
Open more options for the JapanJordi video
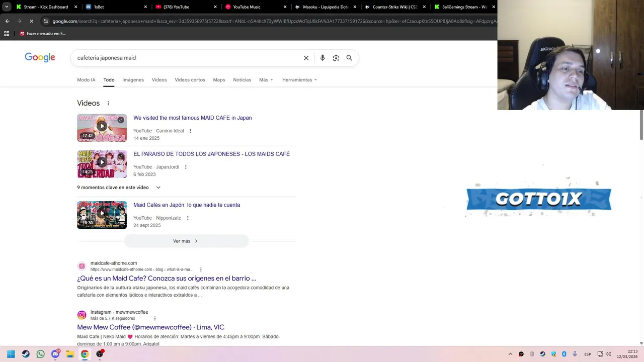[186, 167]
